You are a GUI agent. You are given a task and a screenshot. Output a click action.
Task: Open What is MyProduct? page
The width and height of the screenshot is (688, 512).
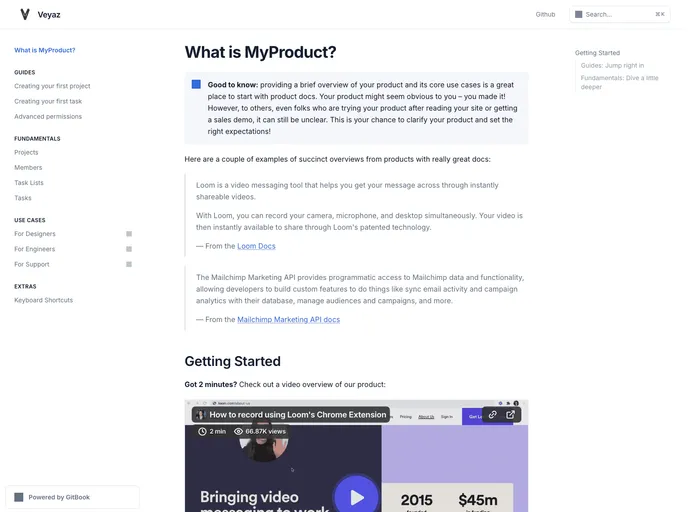tap(45, 50)
